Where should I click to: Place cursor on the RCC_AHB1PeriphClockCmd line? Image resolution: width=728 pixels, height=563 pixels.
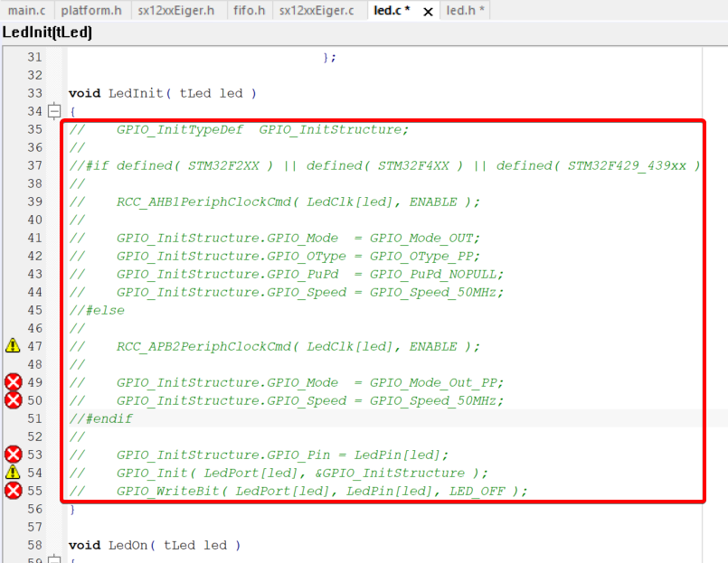coord(298,202)
